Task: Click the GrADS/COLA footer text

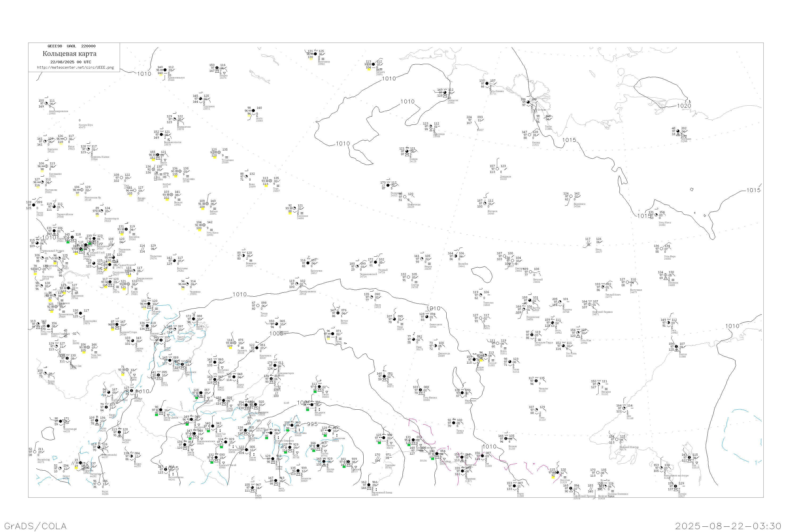Action: [x=35, y=526]
